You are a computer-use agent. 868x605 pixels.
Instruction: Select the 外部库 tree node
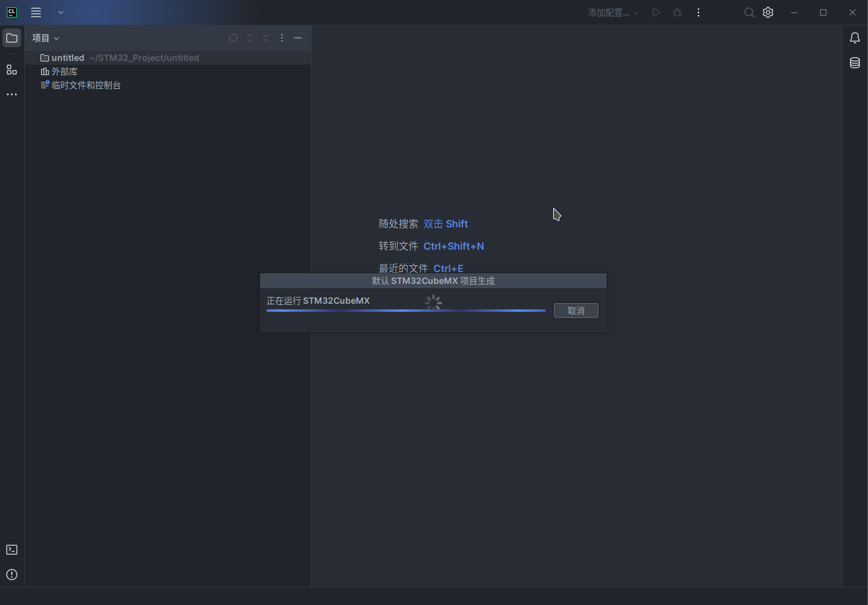coord(168,71)
